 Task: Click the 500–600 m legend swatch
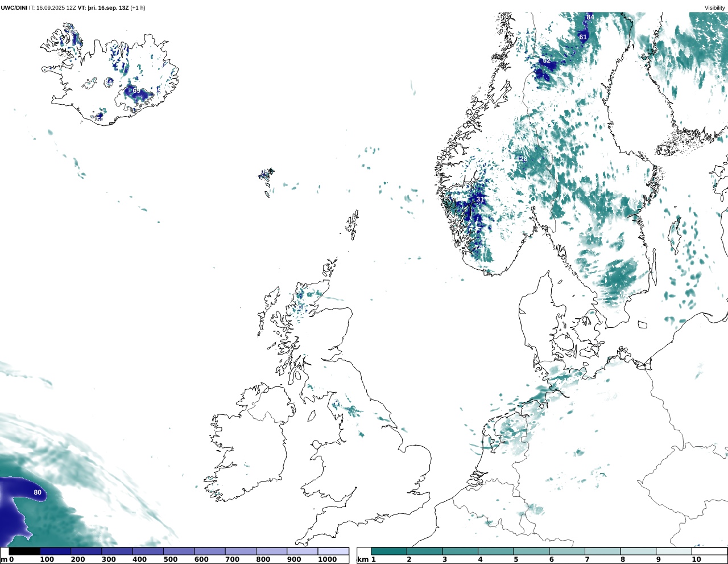point(179,551)
